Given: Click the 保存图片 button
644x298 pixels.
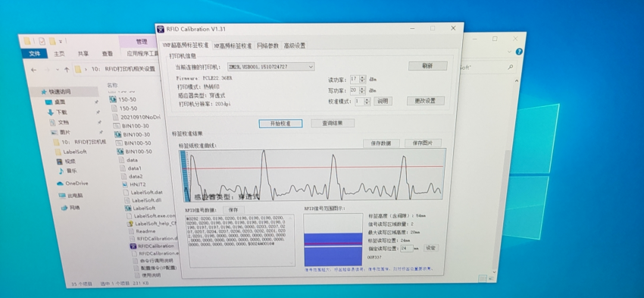Looking at the screenshot, I should [423, 143].
